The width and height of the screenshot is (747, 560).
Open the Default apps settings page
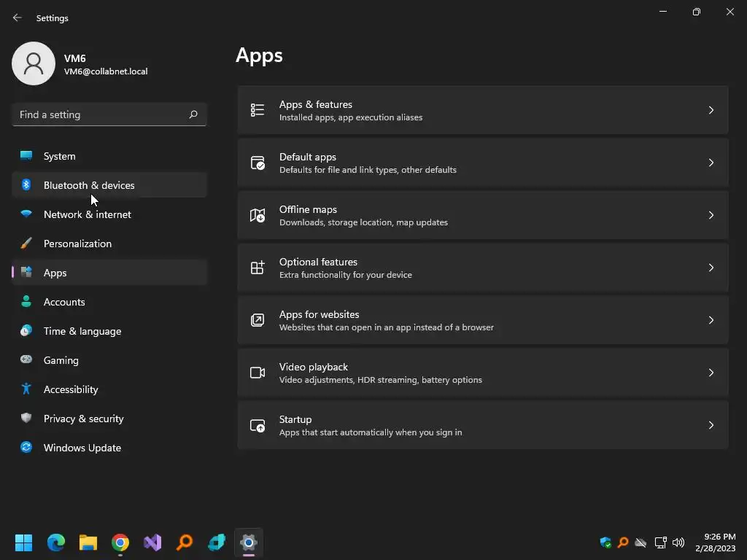click(483, 163)
